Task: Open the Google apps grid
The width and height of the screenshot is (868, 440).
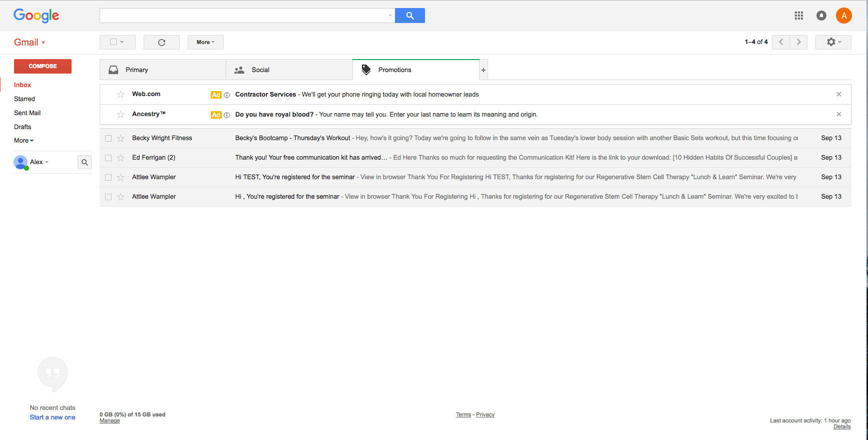Action: pyautogui.click(x=798, y=16)
